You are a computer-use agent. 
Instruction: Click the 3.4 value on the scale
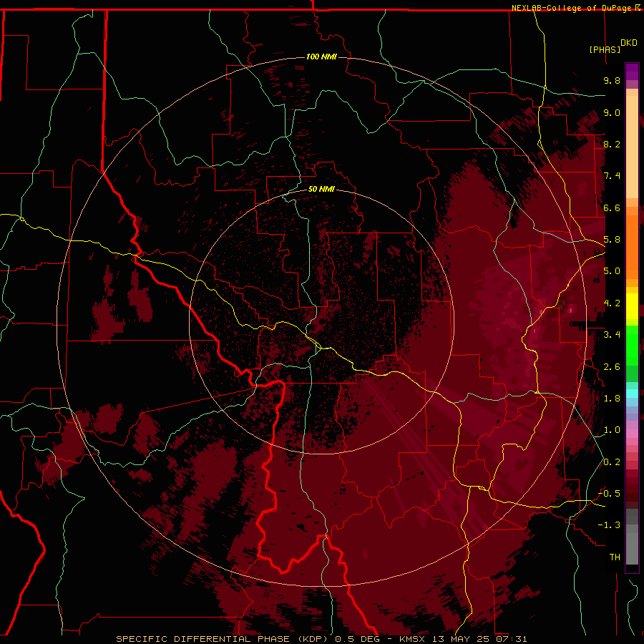[x=612, y=335]
